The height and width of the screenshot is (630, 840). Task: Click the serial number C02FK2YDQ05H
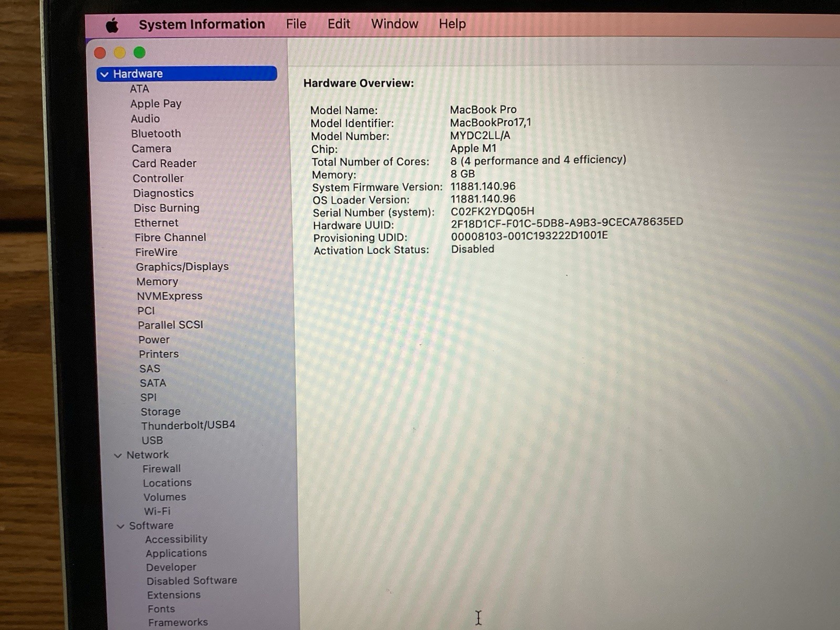click(492, 211)
